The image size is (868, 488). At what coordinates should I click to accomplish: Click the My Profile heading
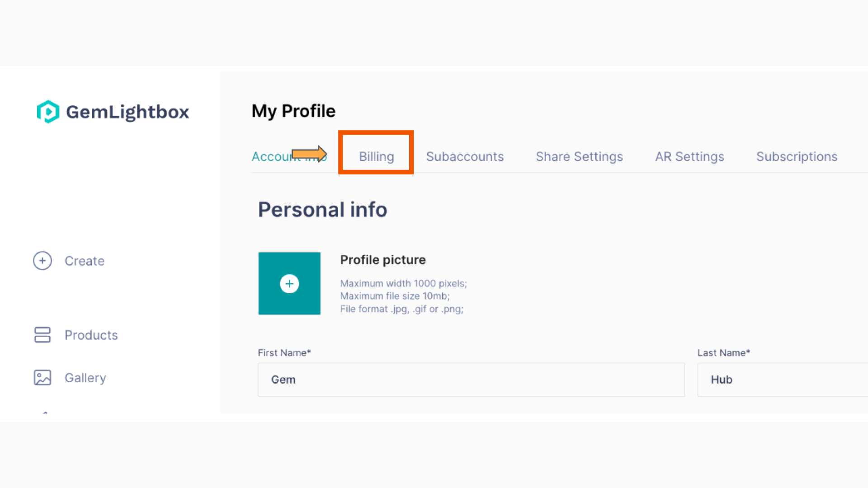point(293,111)
